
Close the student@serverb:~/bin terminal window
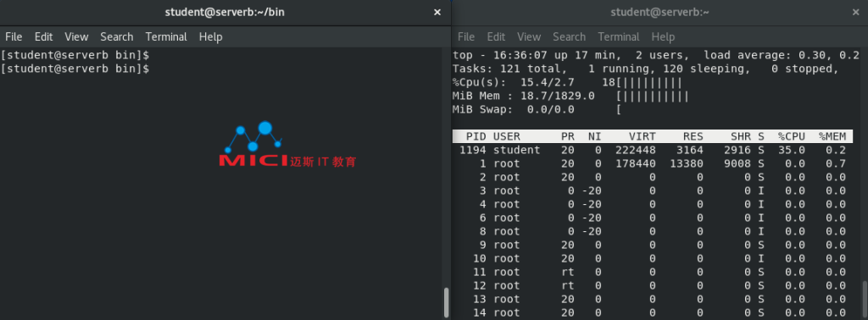[x=437, y=12]
